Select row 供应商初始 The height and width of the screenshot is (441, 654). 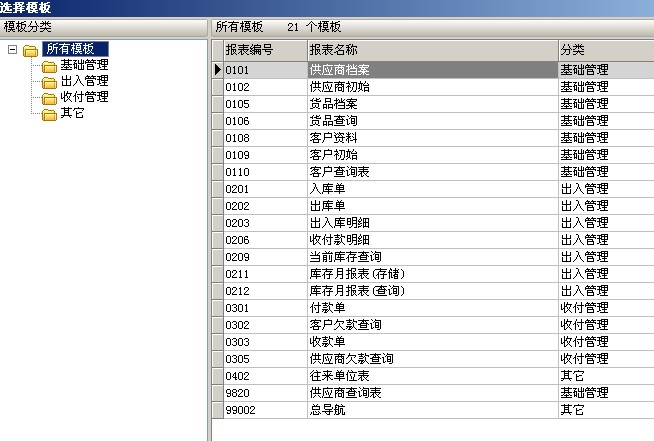tap(433, 87)
